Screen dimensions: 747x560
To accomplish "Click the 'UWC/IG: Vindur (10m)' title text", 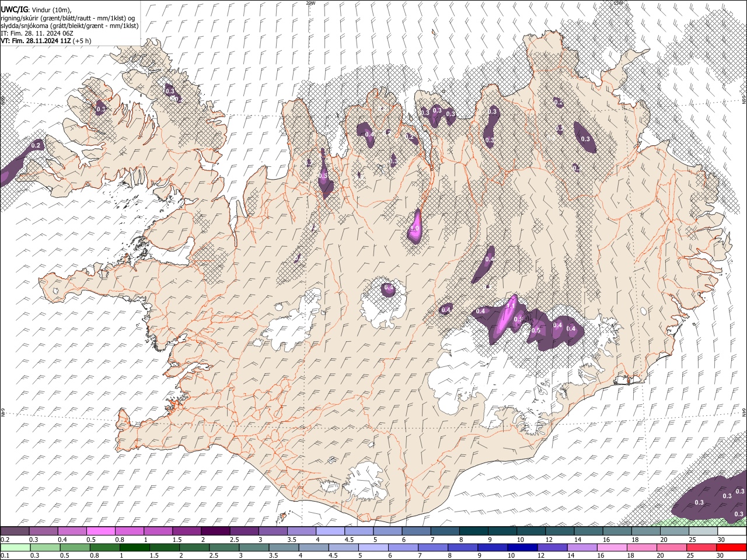I will (x=36, y=9).
